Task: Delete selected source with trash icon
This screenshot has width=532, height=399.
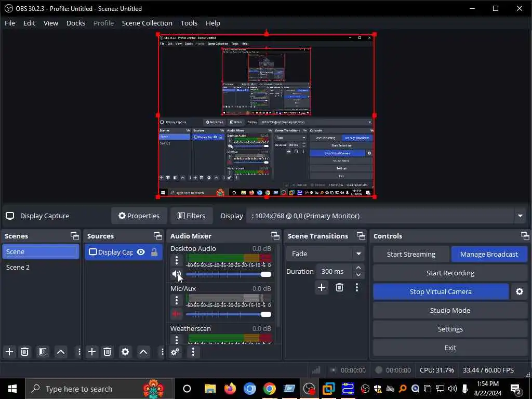Action: tap(107, 352)
